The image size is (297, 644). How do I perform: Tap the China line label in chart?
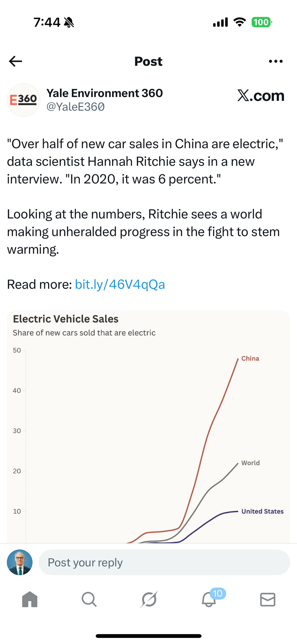(x=250, y=358)
